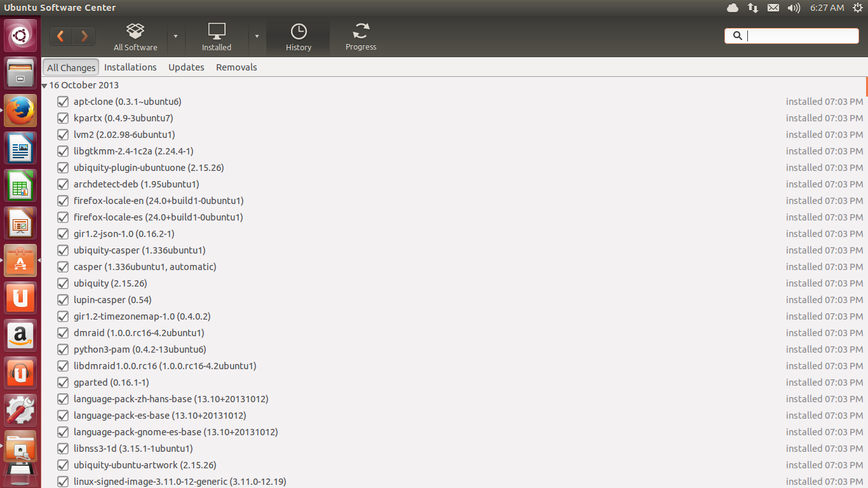Viewport: 868px width, 488px height.
Task: Open the dropdown beside Installed
Action: point(257,36)
